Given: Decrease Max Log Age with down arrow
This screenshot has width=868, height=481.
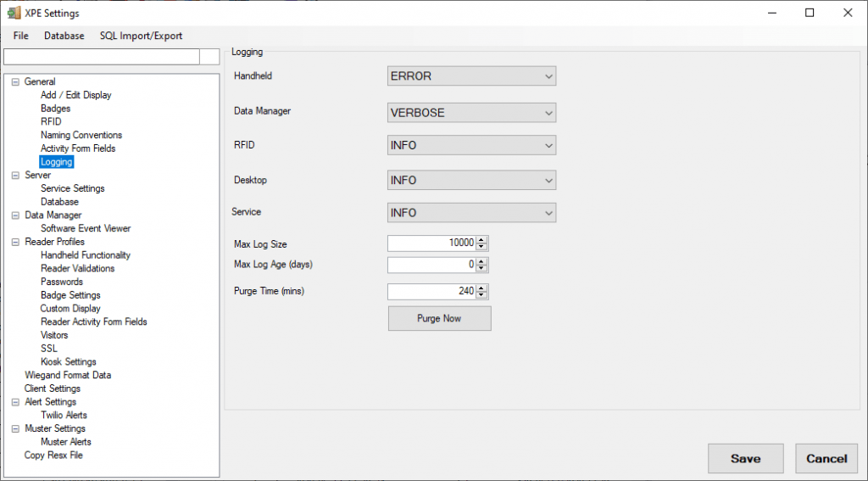Looking at the screenshot, I should pyautogui.click(x=481, y=268).
